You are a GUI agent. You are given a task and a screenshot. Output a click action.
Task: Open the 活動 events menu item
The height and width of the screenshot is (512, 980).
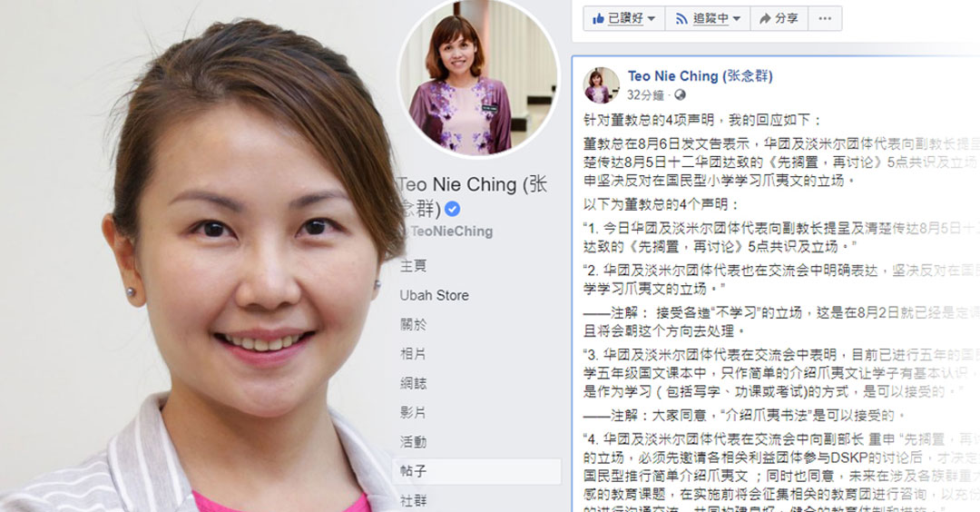pos(413,442)
